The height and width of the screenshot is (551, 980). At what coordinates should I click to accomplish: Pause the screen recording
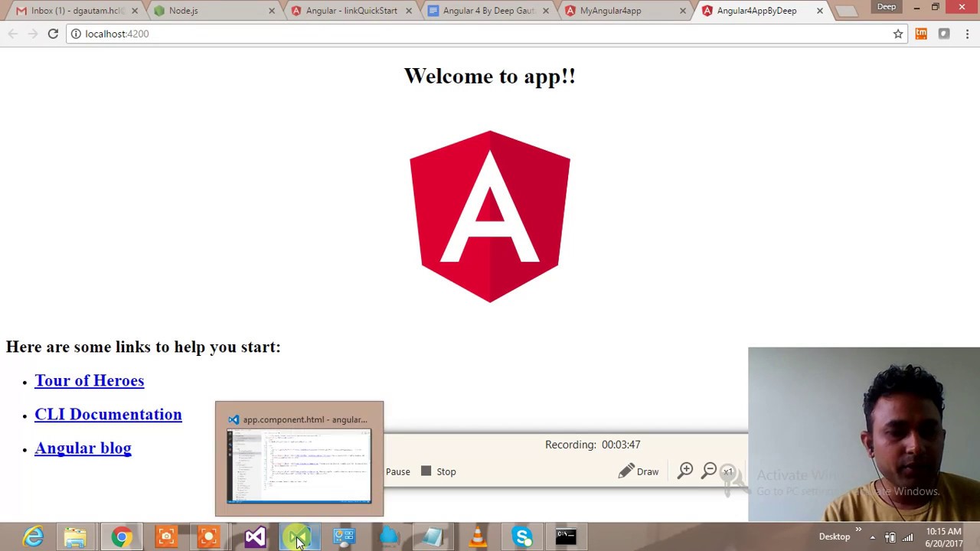(x=398, y=471)
